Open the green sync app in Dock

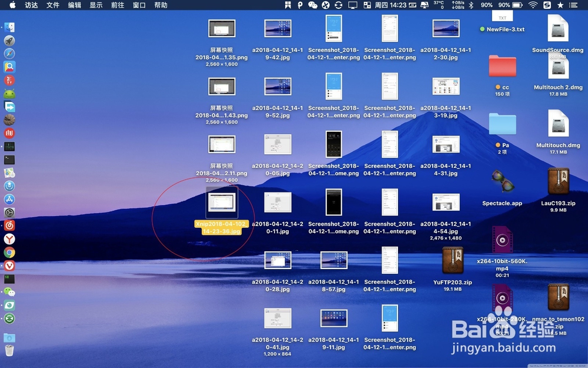[9, 319]
